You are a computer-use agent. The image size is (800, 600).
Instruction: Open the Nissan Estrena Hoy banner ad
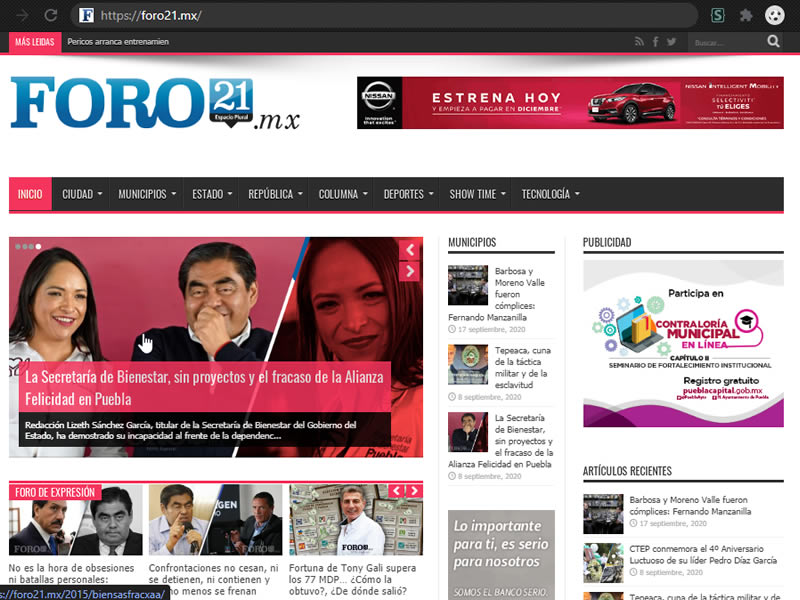570,103
